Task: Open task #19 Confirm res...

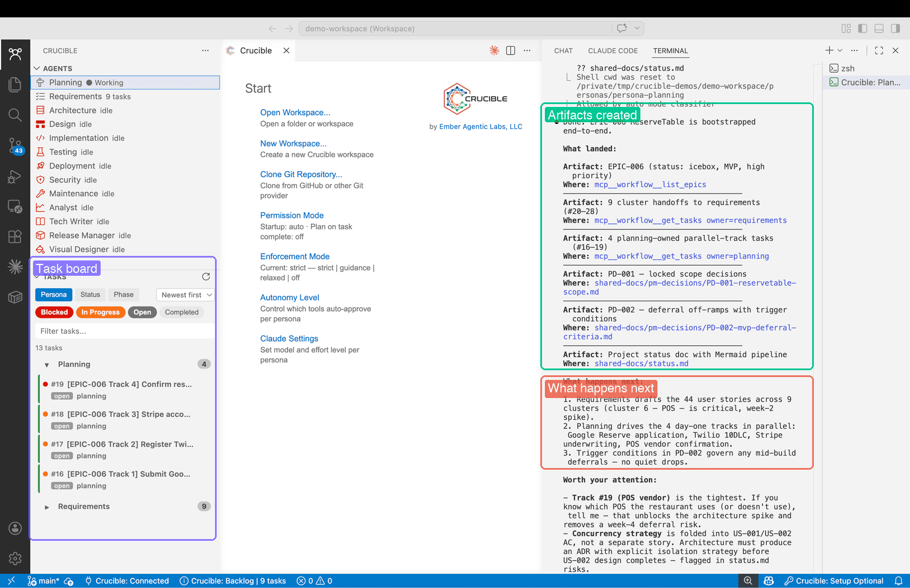Action: [126, 390]
